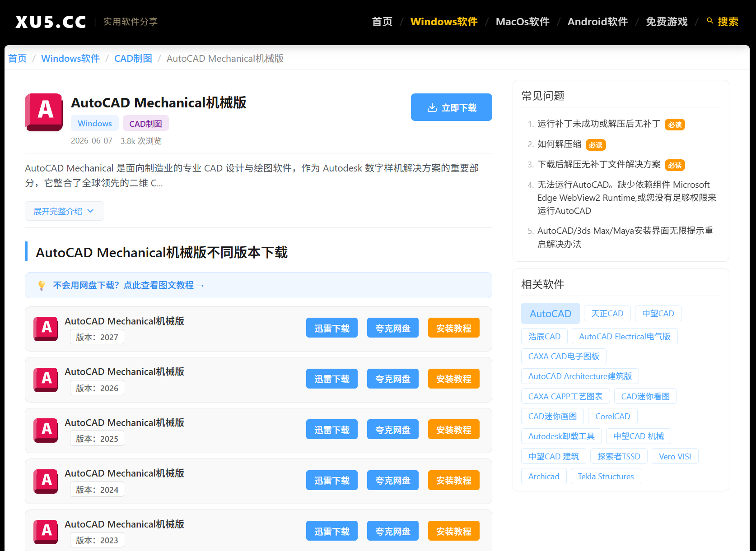Click the AutoCAD icon in the 2024 row
Viewport: 756px width, 551px height.
point(46,482)
